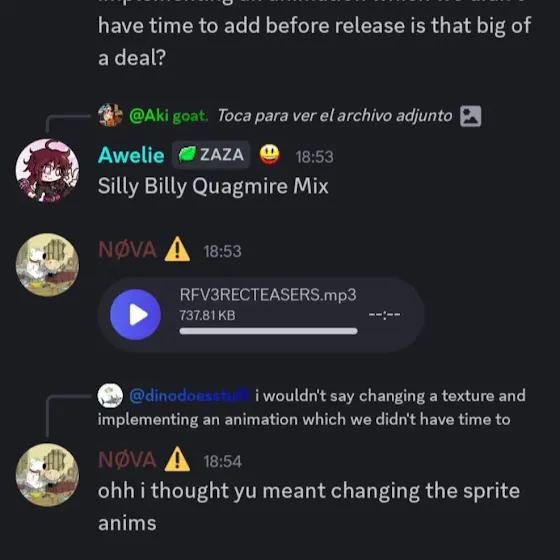Click the ZAZA server tag badge
The image size is (560, 560).
pyautogui.click(x=211, y=155)
